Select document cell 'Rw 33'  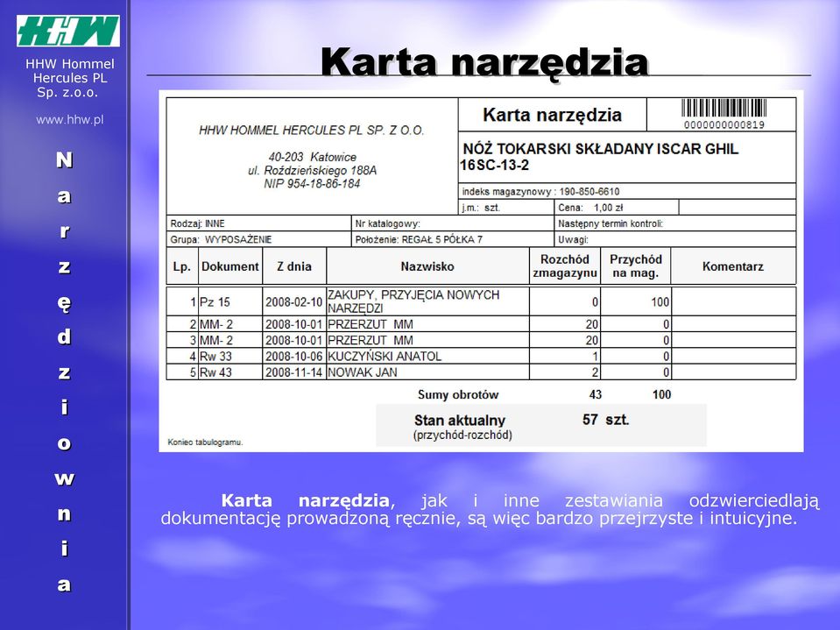230,357
